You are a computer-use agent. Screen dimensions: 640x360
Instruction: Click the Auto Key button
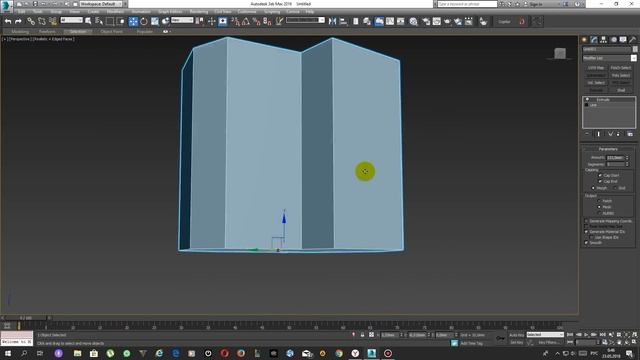click(516, 335)
